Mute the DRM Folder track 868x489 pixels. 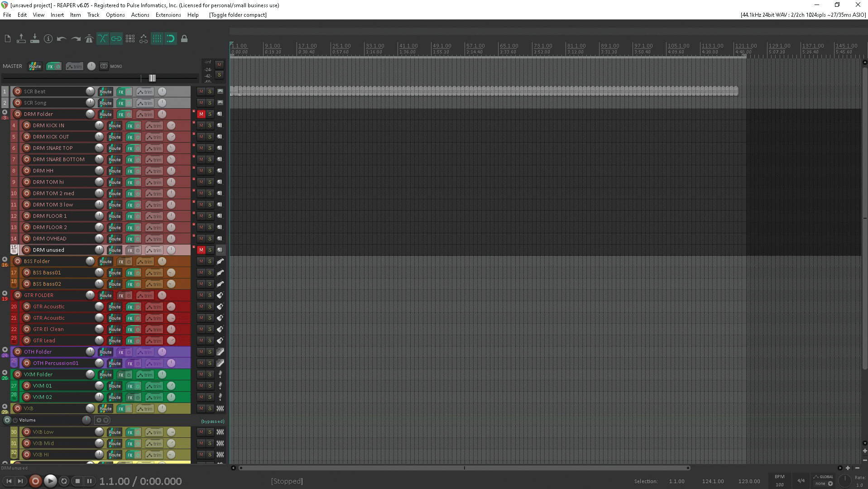point(201,114)
